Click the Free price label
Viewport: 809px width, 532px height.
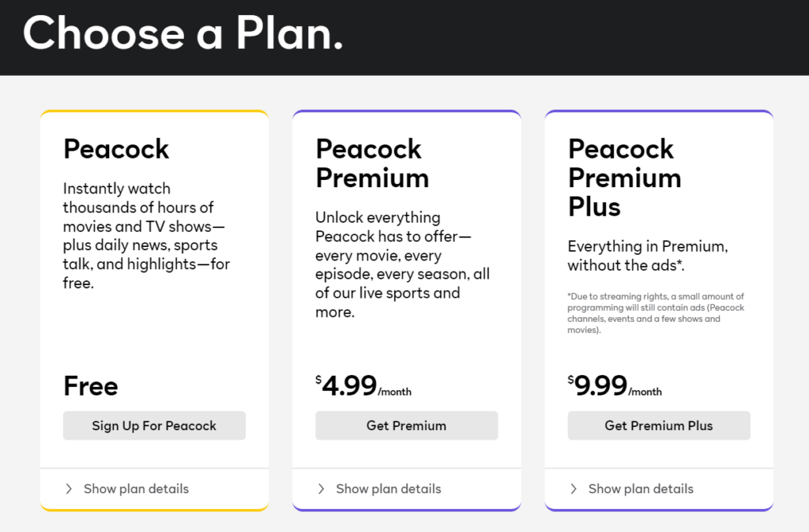click(91, 386)
